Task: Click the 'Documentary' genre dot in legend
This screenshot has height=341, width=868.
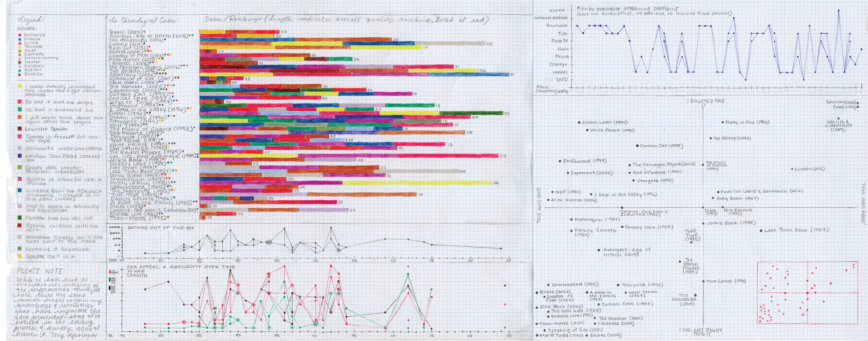Action: point(20,58)
